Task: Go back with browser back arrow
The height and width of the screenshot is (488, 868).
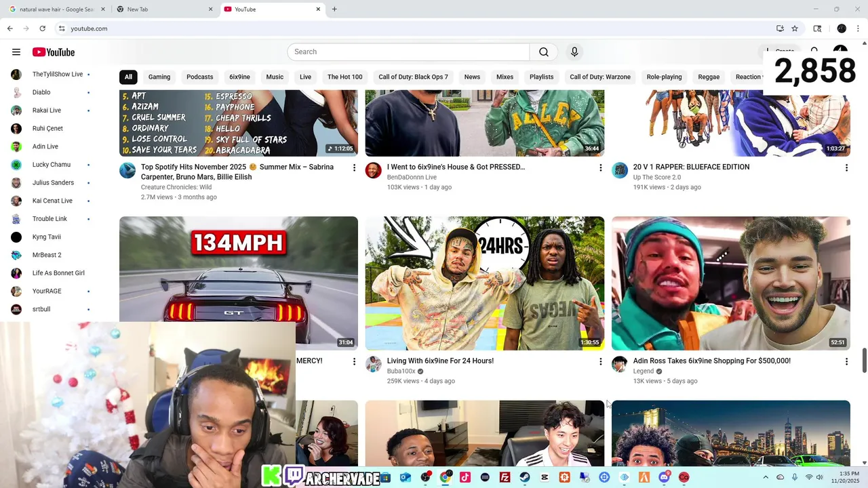Action: 9,28
